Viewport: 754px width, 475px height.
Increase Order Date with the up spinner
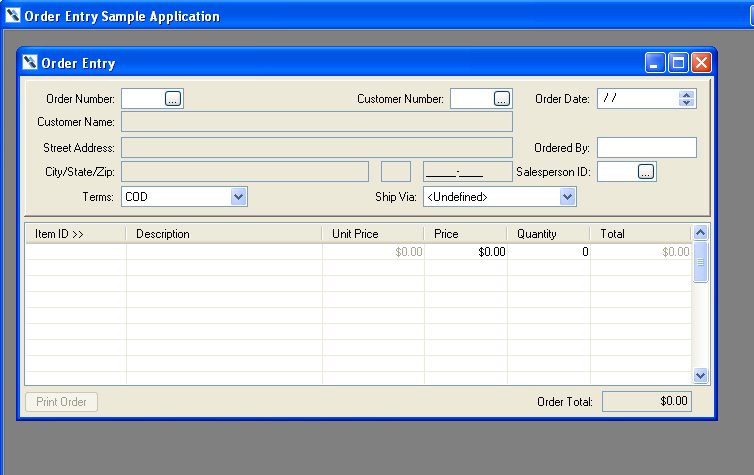tap(687, 94)
